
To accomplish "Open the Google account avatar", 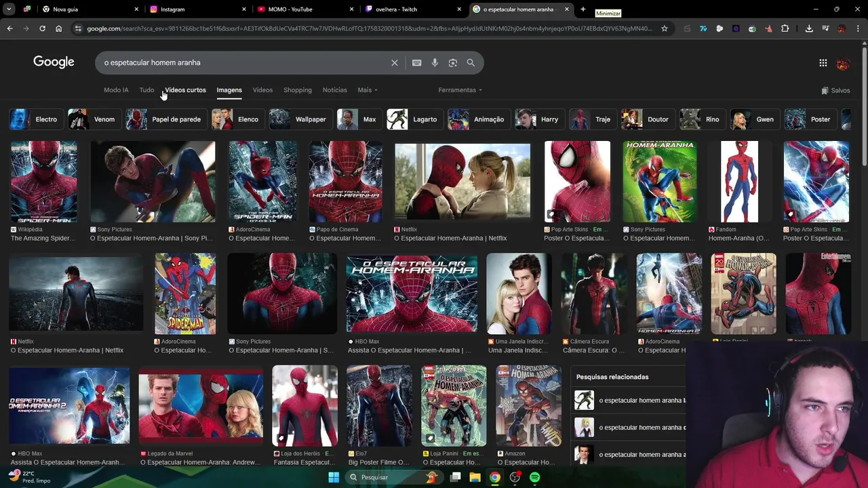I will click(x=843, y=63).
